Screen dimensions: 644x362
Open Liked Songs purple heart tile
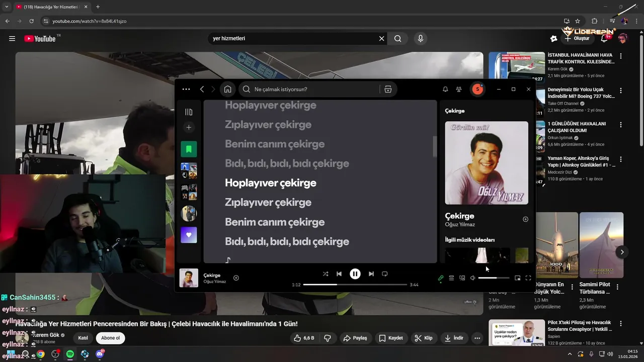coord(189,235)
